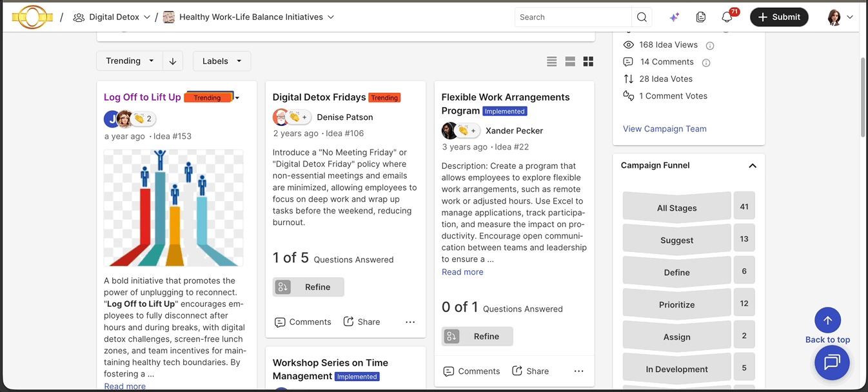Click the Log Off to Lift Up image
Image resolution: width=868 pixels, height=392 pixels.
[173, 208]
